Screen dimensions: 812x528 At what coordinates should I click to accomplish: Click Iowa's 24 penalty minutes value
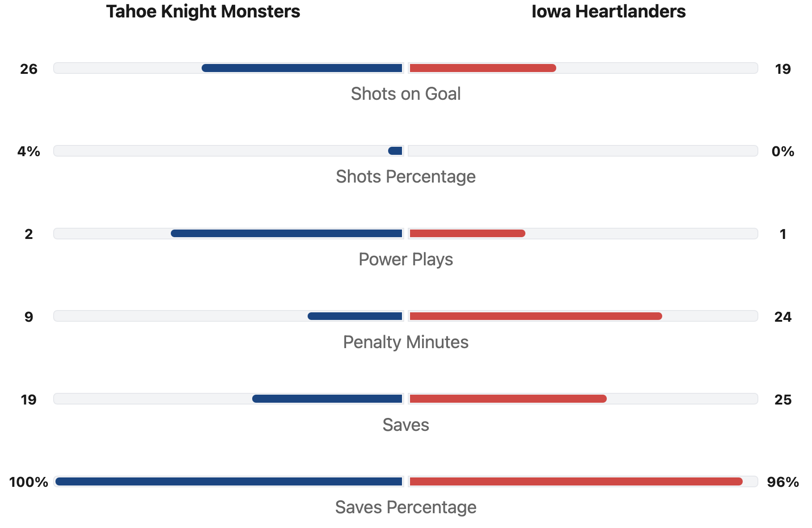(x=782, y=317)
